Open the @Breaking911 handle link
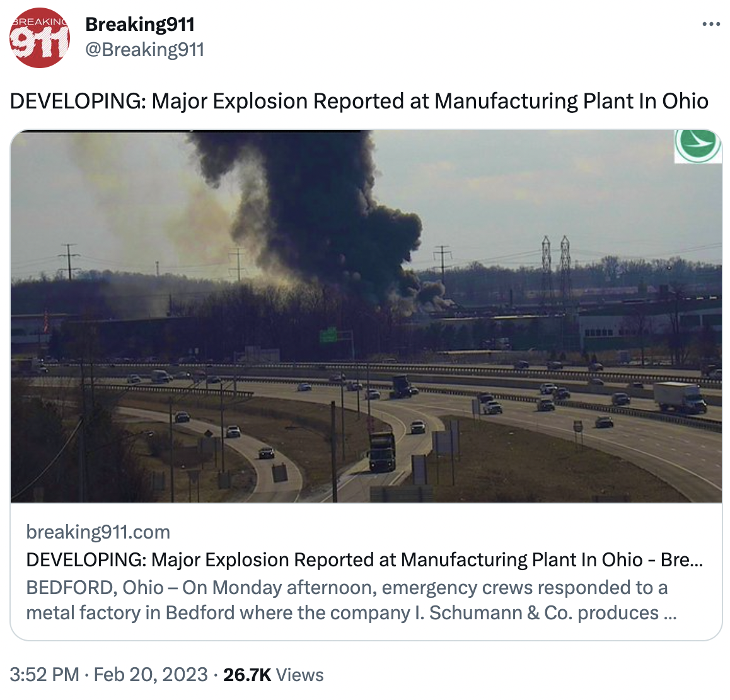Viewport: 730px width, 700px height. coord(145,49)
